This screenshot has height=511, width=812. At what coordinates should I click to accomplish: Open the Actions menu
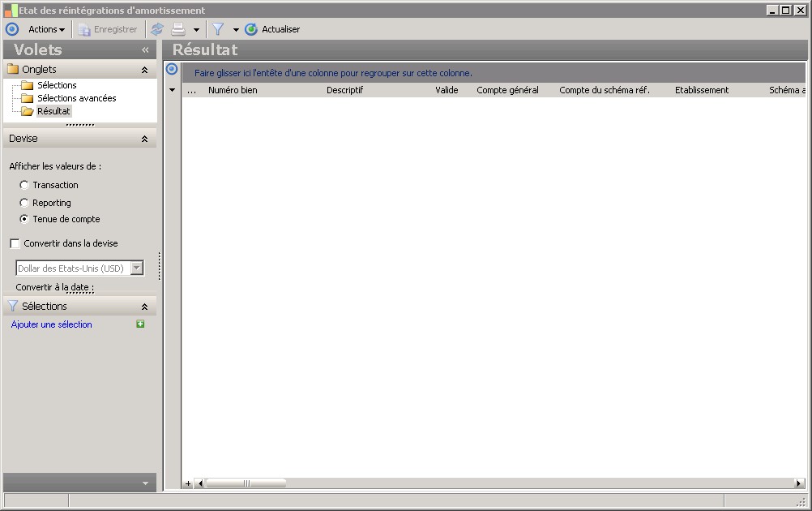tap(47, 29)
